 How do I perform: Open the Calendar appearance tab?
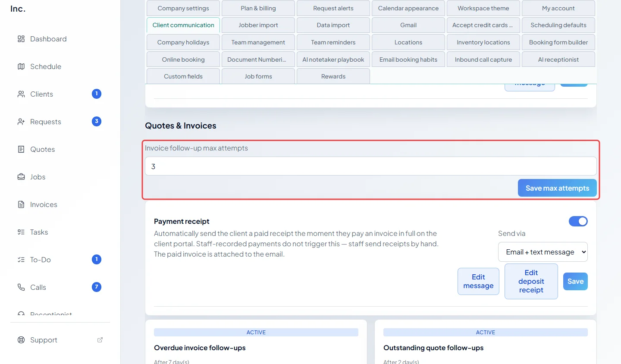pos(408,8)
